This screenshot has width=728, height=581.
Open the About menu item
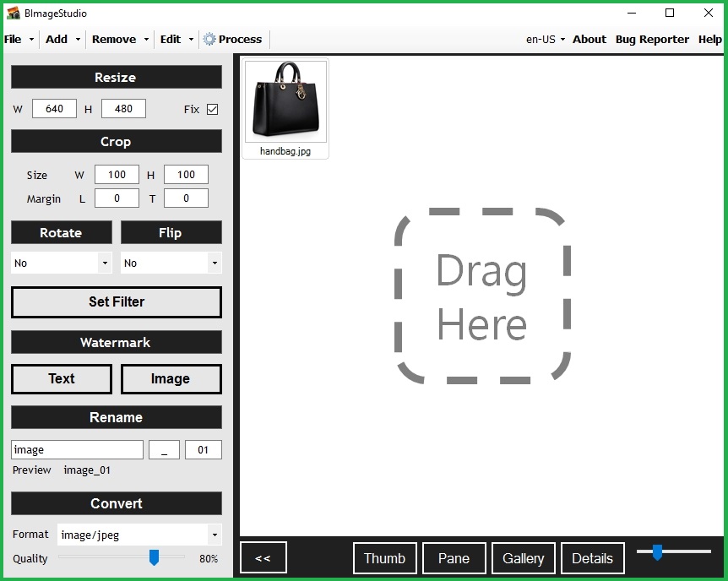pos(589,39)
